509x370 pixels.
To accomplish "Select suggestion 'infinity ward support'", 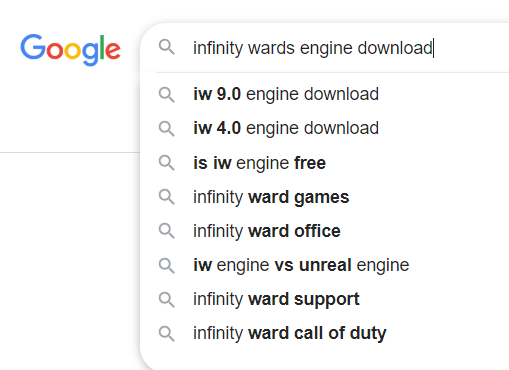I will point(325,299).
